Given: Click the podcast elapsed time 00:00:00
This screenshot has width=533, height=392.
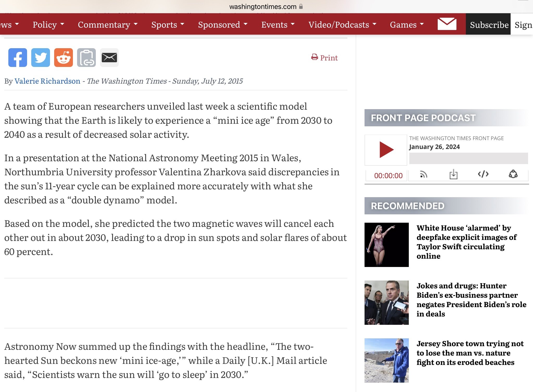Looking at the screenshot, I should [x=388, y=176].
